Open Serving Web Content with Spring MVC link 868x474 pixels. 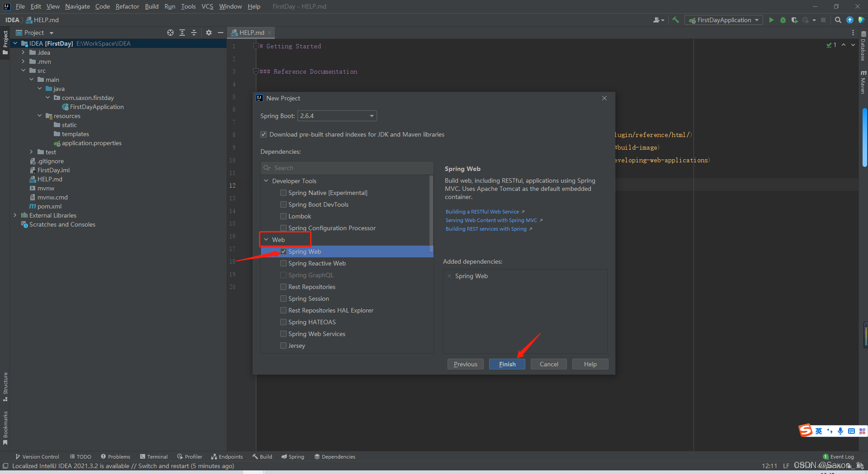[x=491, y=220]
